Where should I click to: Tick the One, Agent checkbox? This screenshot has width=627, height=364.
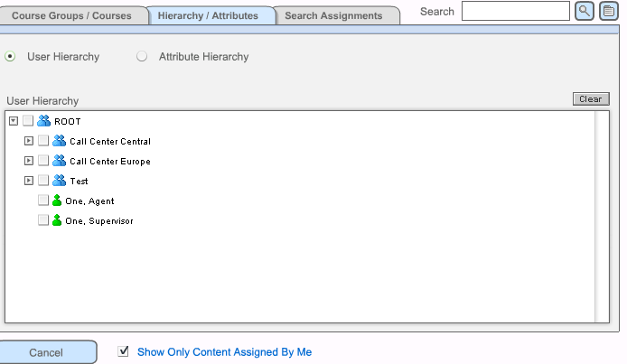point(43,201)
